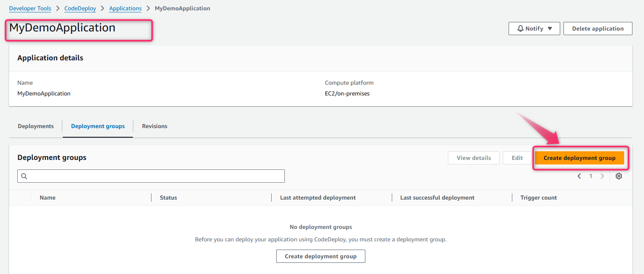Go to previous page chevron
The width and height of the screenshot is (644, 274).
579,176
